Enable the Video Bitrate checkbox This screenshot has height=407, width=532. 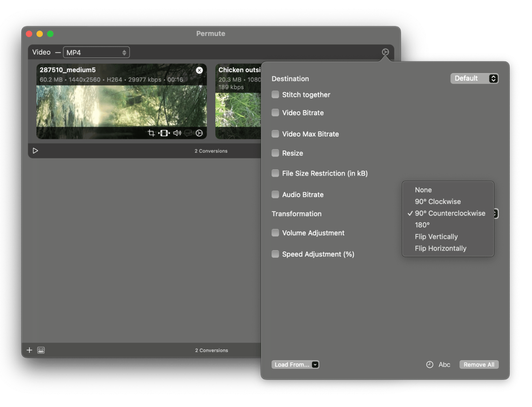[275, 112]
